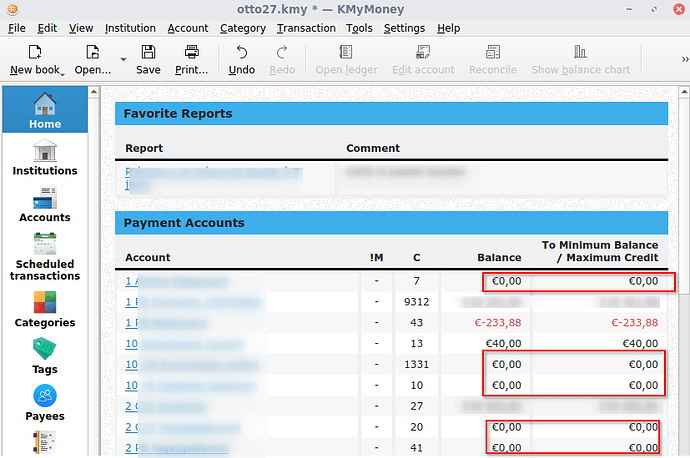The image size is (690, 458).
Task: Undo the last action via toolbar
Action: (241, 60)
